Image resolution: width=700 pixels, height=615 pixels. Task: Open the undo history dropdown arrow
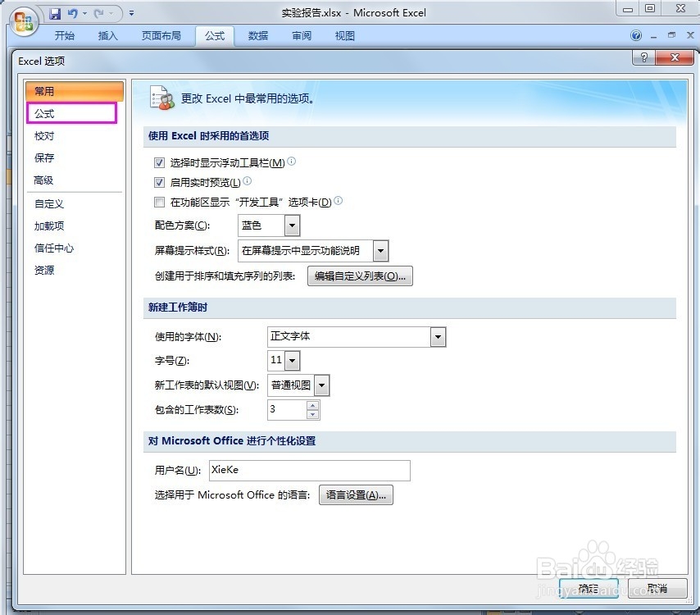(84, 14)
